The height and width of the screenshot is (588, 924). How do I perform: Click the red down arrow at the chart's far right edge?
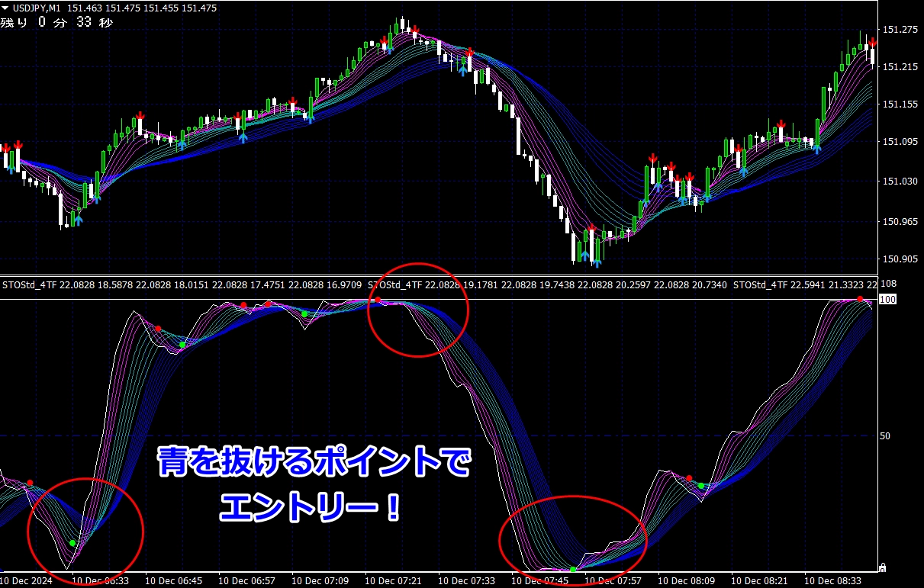coord(873,43)
